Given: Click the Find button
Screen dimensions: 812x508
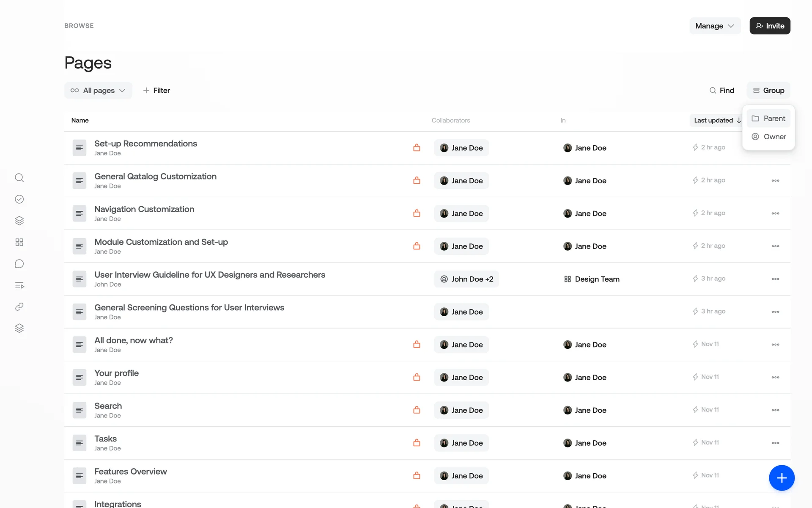Looking at the screenshot, I should point(721,91).
